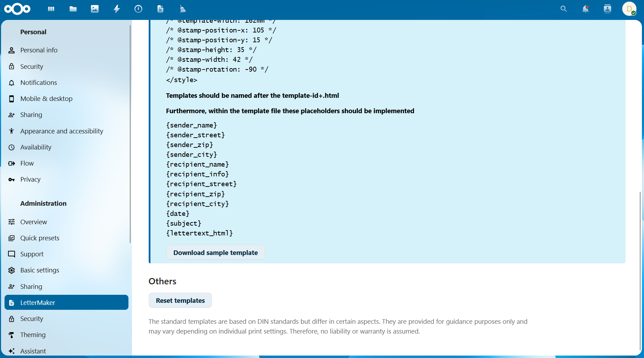Image resolution: width=644 pixels, height=358 pixels.
Task: Open the Contacts menu icon
Action: 607,9
